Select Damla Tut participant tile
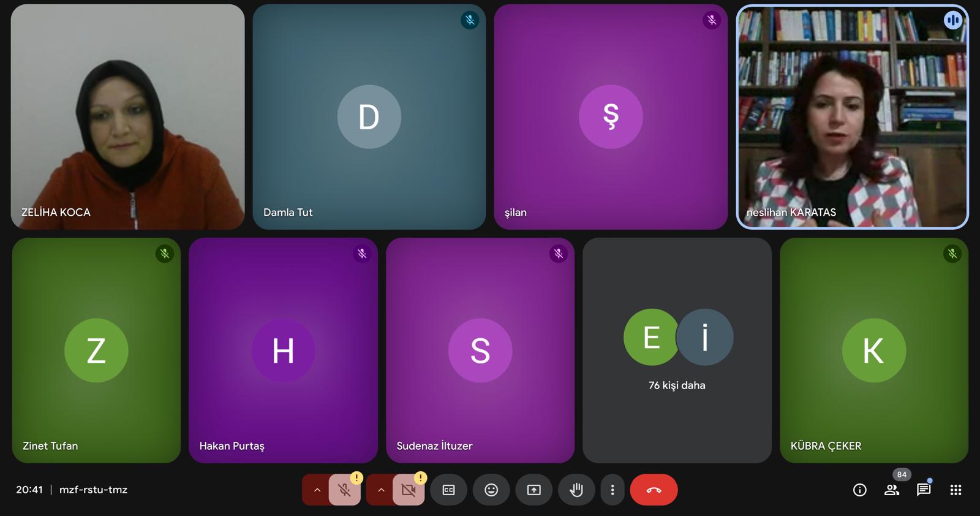 click(369, 116)
